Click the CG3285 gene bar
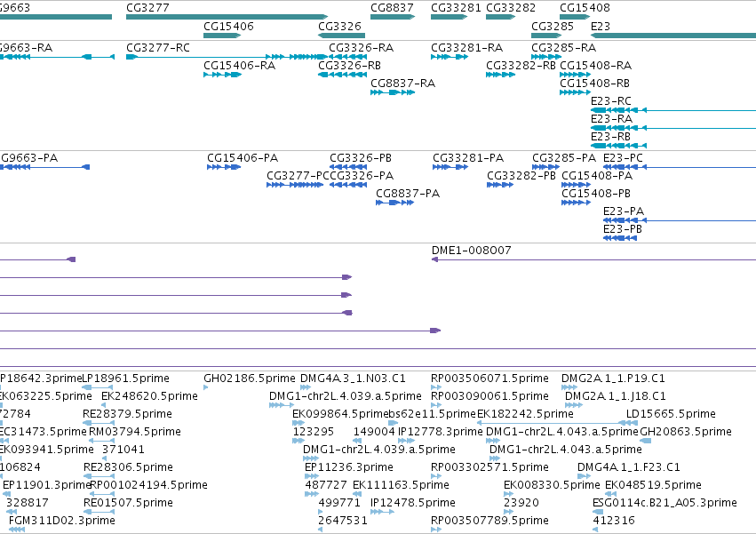This screenshot has height=534, width=756. (x=546, y=36)
